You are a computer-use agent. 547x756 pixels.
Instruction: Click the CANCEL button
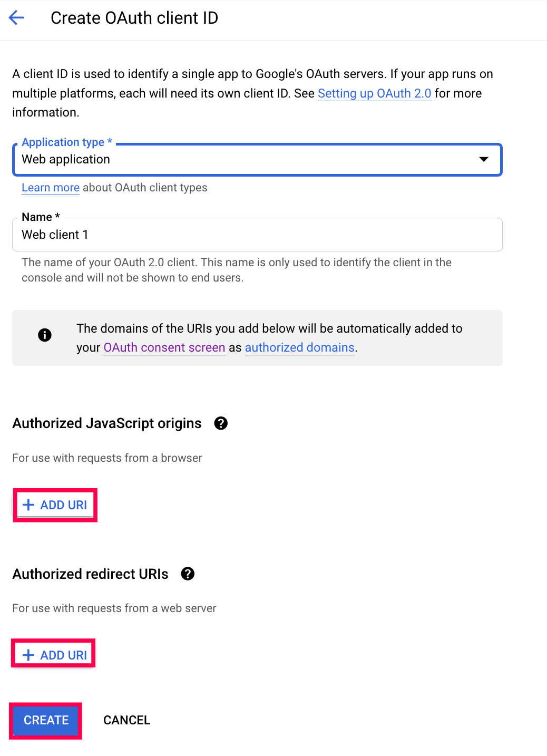pos(127,720)
